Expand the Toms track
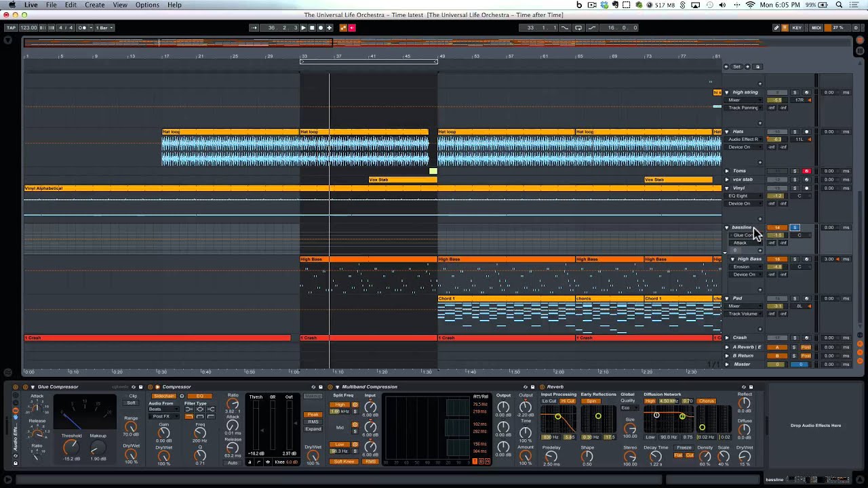Screen dimensions: 868x488 point(727,171)
